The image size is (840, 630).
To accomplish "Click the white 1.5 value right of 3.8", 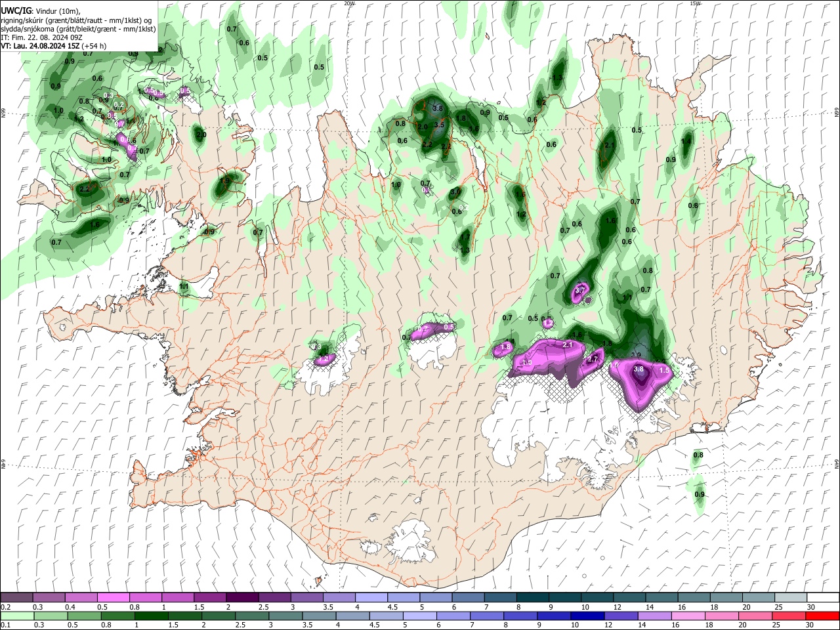I will pos(664,370).
